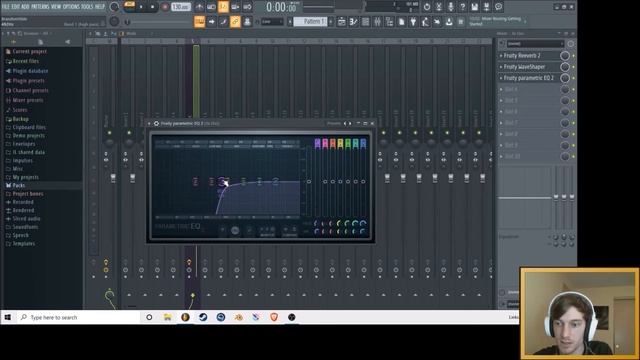
Task: Click the save project icon
Action: tap(475, 7)
